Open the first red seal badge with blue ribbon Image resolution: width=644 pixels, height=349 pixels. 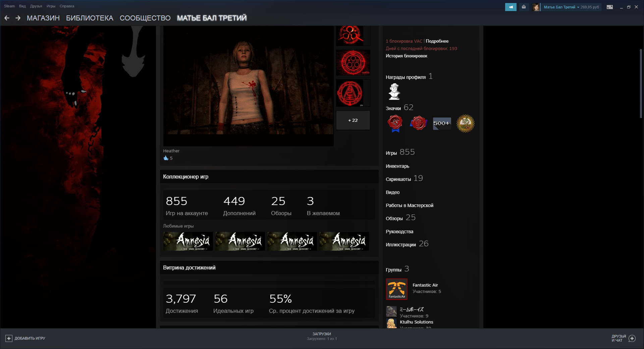tap(395, 123)
